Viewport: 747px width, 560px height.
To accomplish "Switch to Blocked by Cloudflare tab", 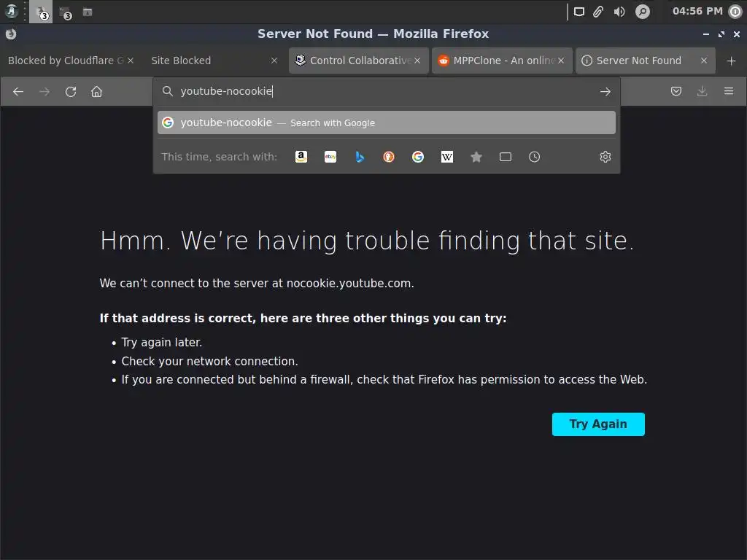I will point(66,61).
